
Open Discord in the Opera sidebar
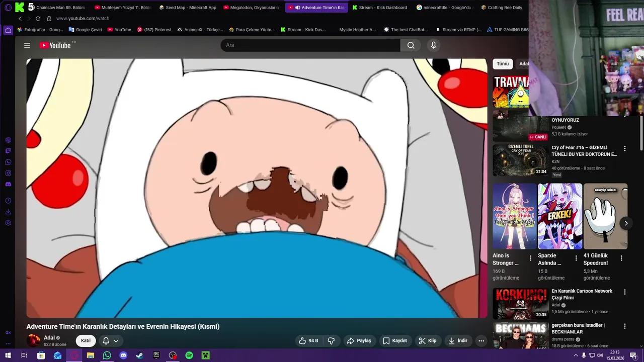8,184
